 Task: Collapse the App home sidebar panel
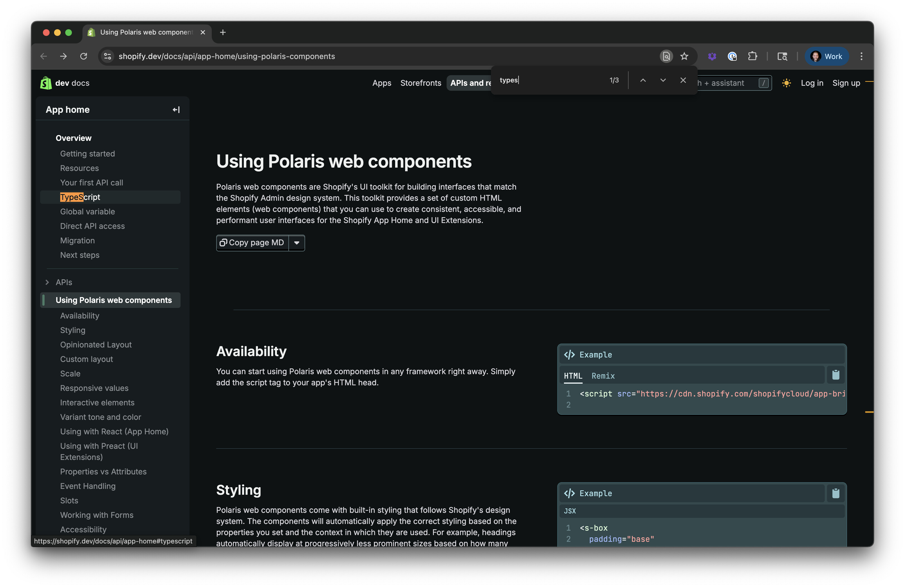coord(176,110)
